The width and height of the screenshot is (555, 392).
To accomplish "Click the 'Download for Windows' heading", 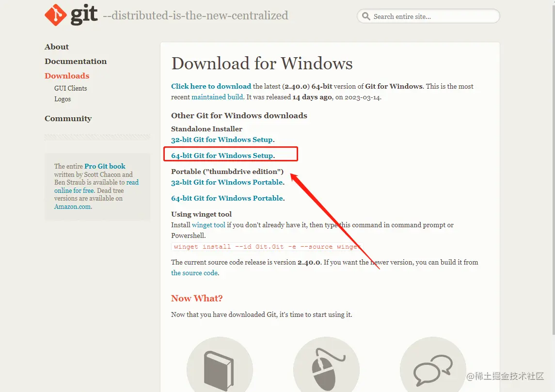I will [x=262, y=63].
